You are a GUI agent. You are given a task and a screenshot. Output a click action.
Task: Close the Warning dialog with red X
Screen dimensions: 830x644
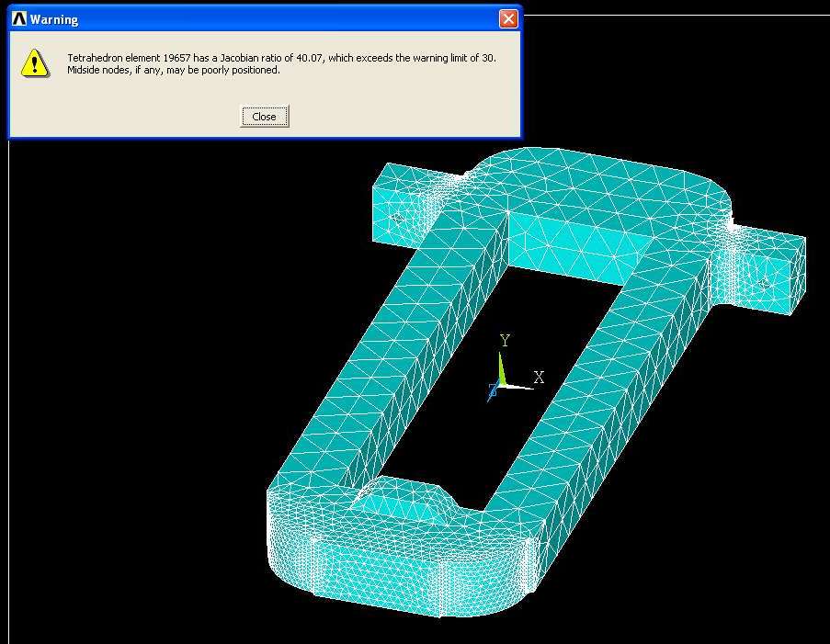[x=508, y=19]
